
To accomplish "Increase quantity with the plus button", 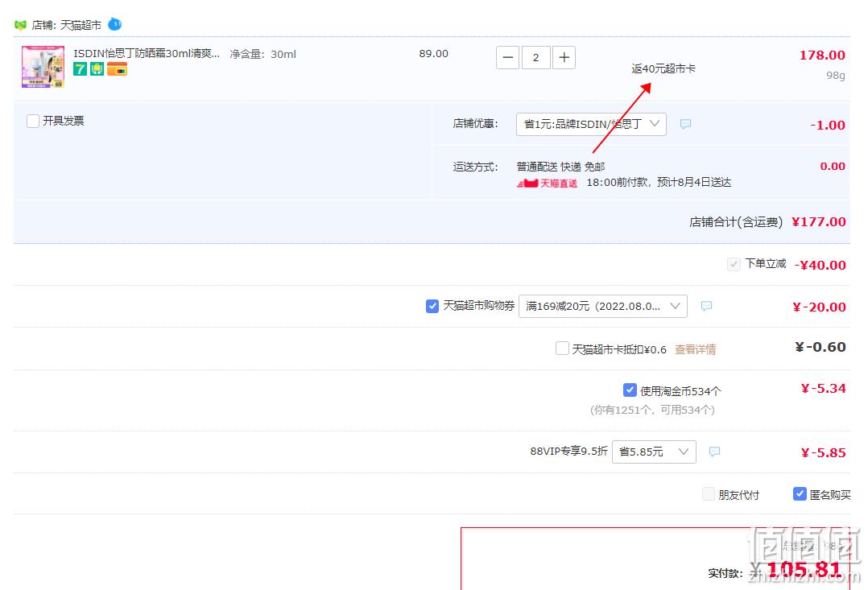I will [x=564, y=58].
